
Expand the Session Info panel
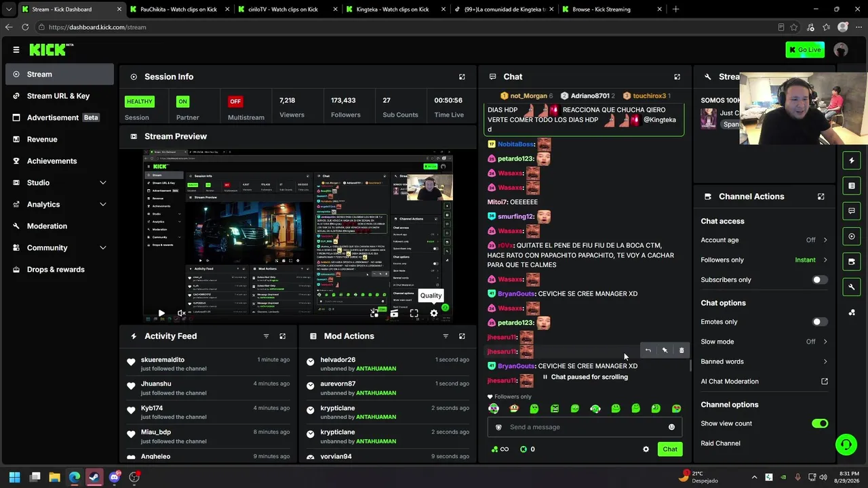(462, 77)
